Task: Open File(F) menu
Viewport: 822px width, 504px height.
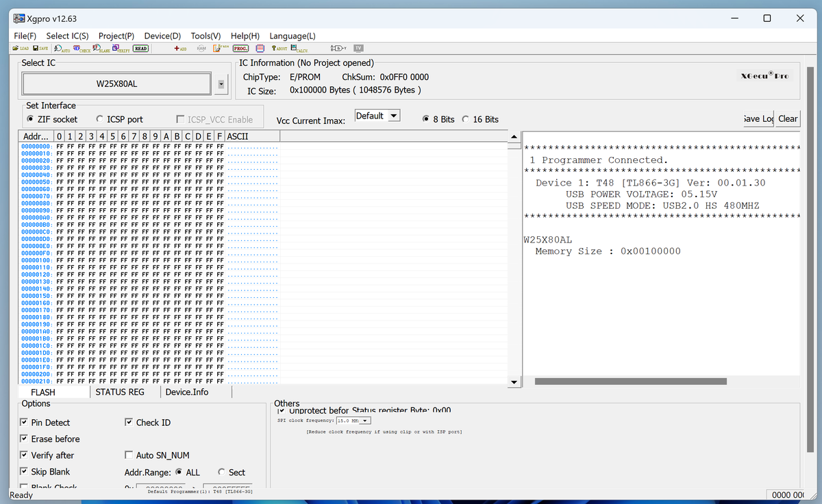Action: [25, 36]
